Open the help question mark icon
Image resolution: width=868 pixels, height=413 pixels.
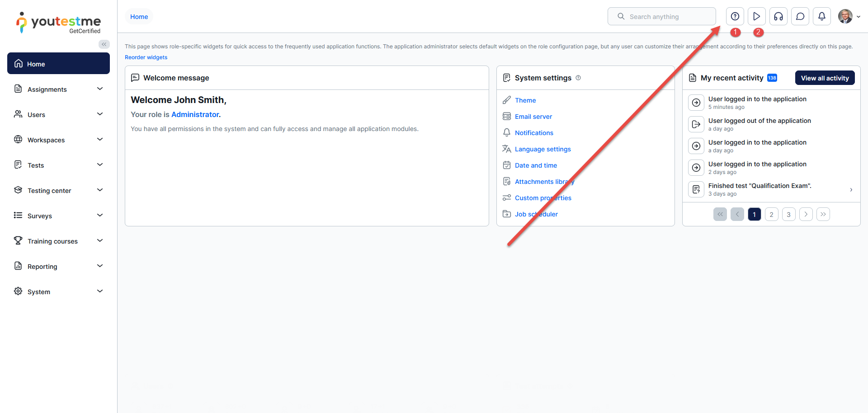coord(735,17)
